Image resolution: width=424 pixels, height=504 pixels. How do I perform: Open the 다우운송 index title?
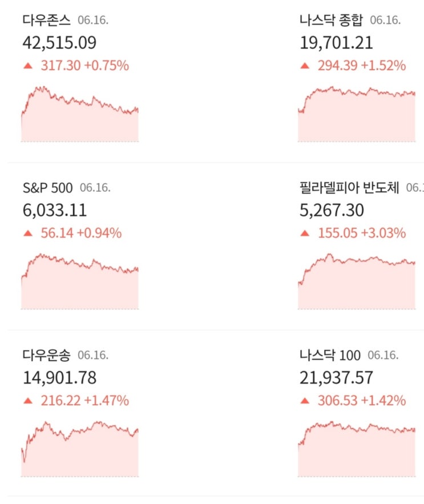(47, 356)
